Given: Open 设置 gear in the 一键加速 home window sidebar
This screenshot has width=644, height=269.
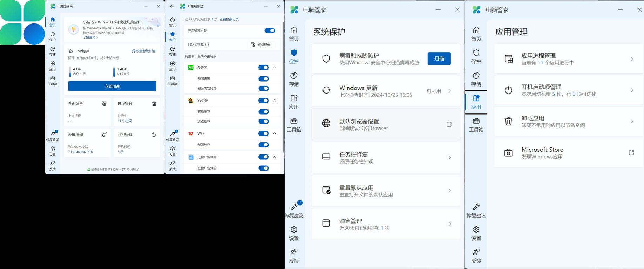Looking at the screenshot, I should [x=52, y=151].
